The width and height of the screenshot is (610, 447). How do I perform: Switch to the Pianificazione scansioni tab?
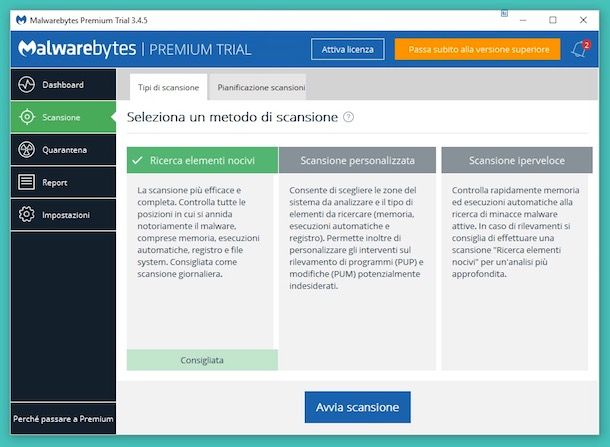(258, 88)
